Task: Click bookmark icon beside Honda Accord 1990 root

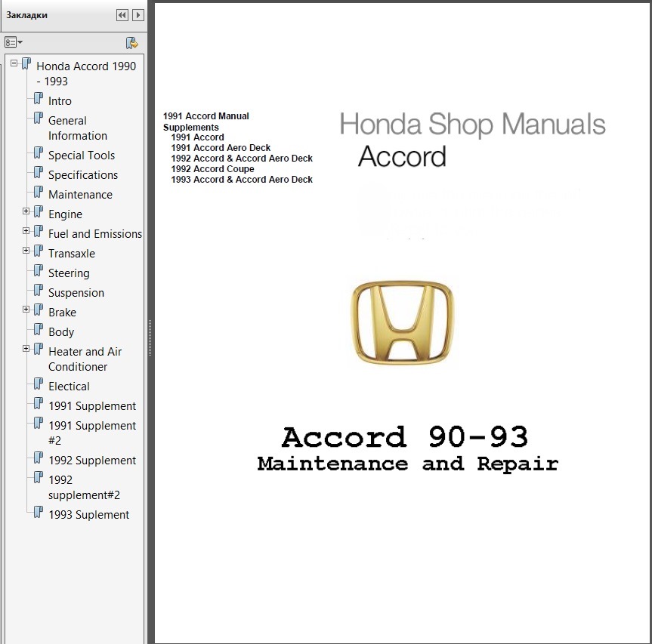Action: click(x=26, y=63)
